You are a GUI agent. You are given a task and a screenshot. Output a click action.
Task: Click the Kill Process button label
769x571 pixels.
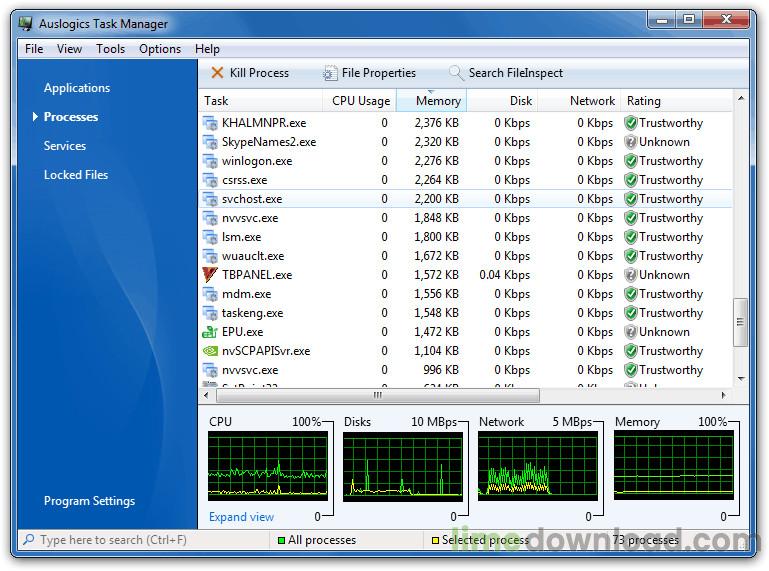259,73
